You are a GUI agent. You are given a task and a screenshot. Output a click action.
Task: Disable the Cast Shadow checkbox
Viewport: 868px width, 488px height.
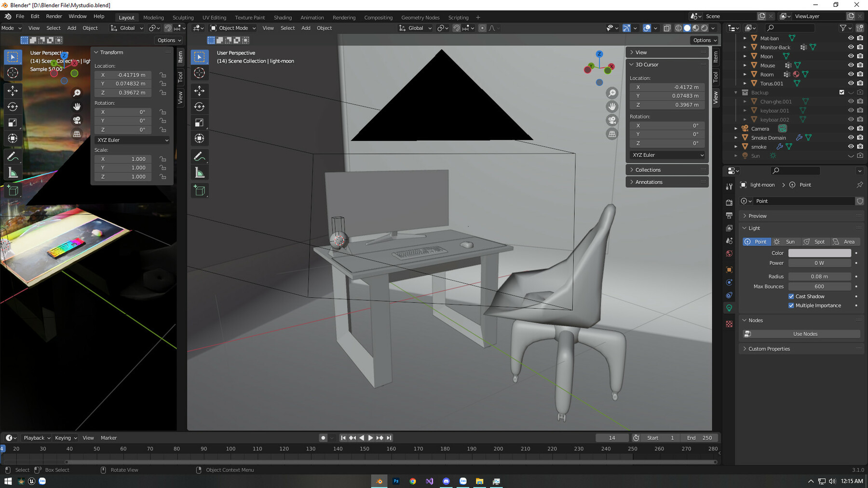click(791, 296)
